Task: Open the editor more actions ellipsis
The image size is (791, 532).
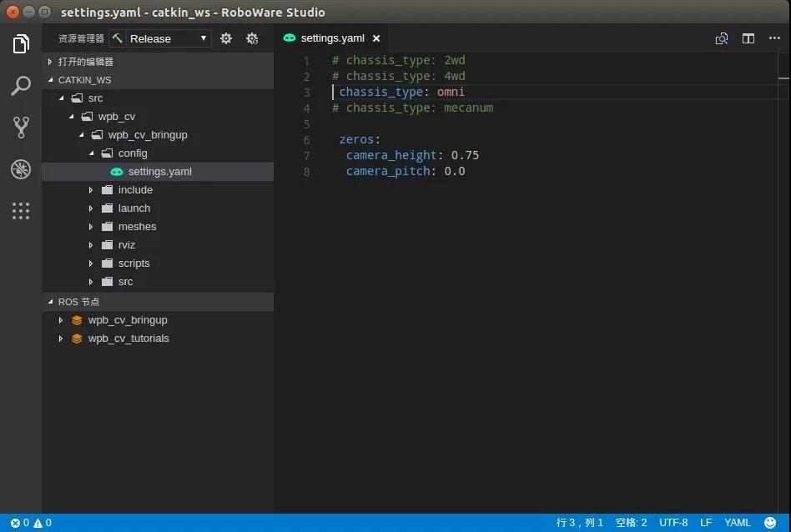Action: [x=774, y=38]
